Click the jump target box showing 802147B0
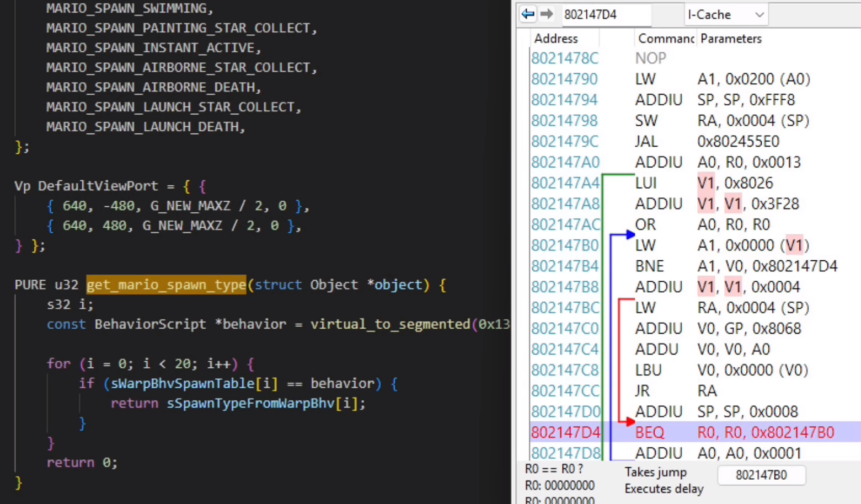The image size is (861, 504). [x=761, y=475]
